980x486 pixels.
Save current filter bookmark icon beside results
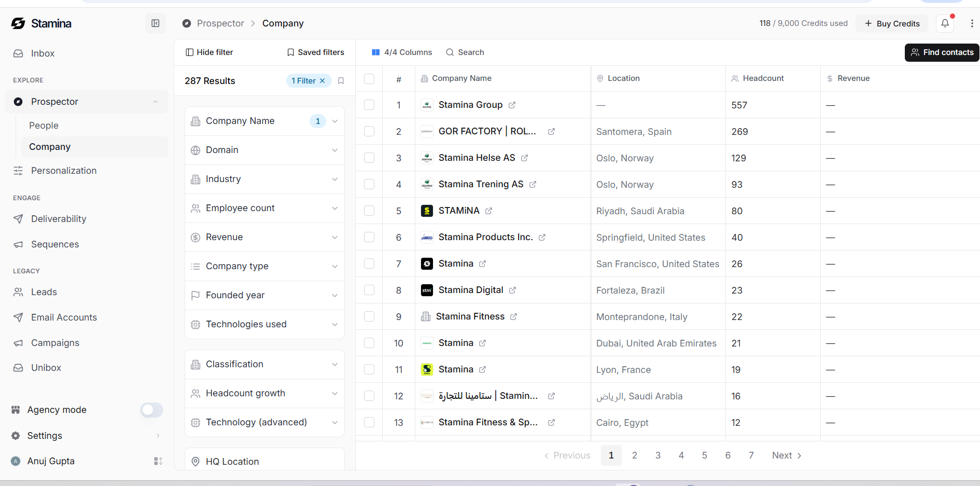click(341, 81)
